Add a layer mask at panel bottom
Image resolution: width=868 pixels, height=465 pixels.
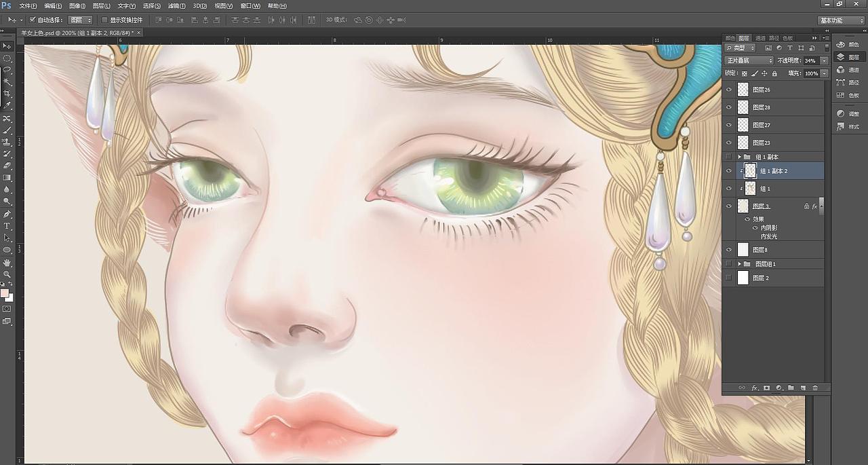tap(766, 388)
